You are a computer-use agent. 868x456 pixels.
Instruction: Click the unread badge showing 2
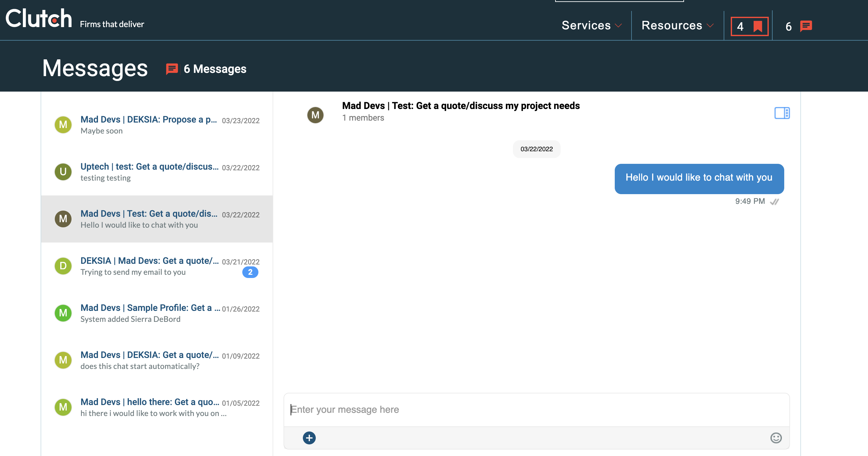250,272
